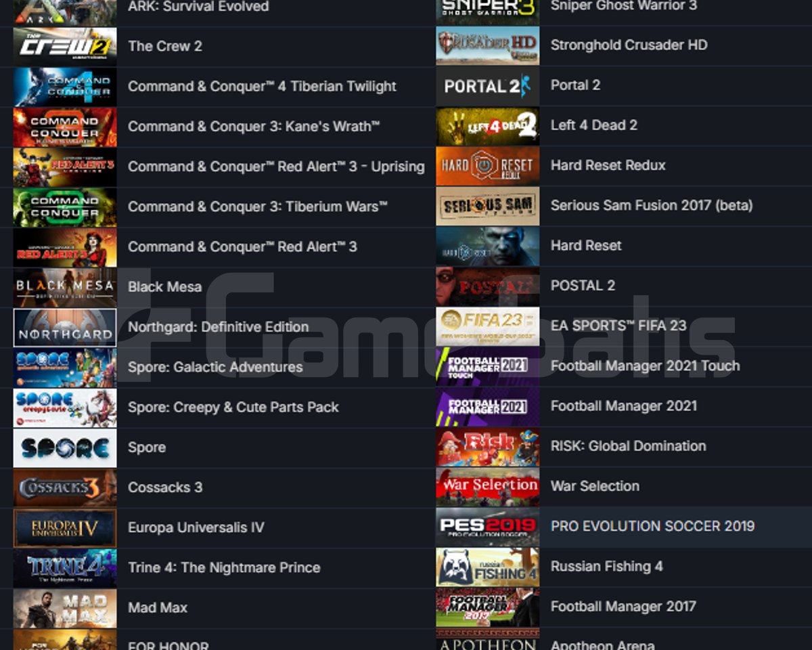Click the Command & Conquer 4 Tiberian Twilight banner
This screenshot has height=650, width=812.
(65, 87)
